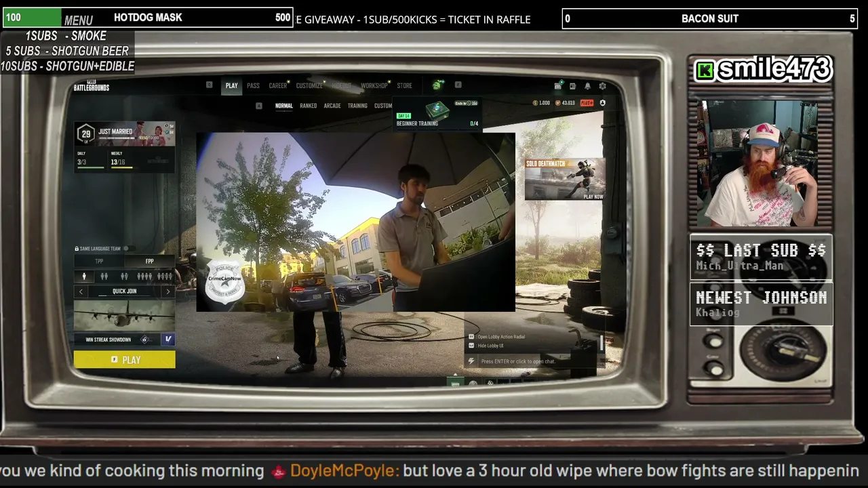The image size is (868, 488).
Task: Select the PLAY tab in top menu
Action: coord(231,86)
